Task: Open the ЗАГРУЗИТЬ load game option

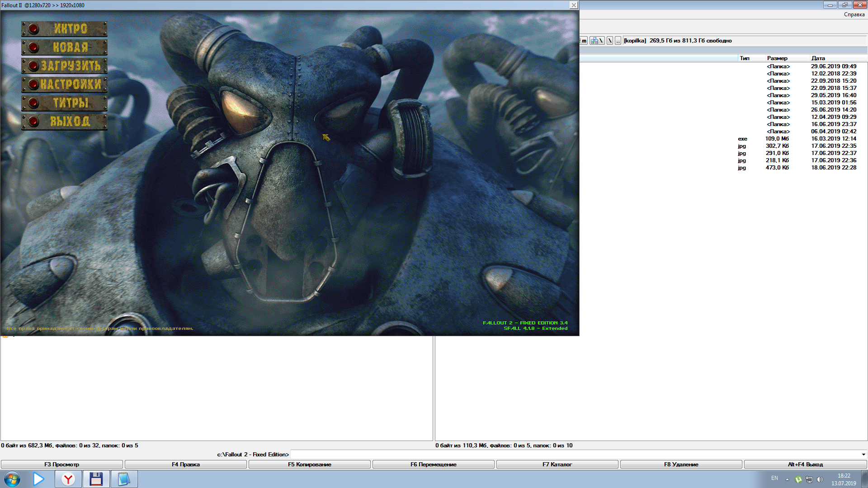Action: pyautogui.click(x=64, y=66)
